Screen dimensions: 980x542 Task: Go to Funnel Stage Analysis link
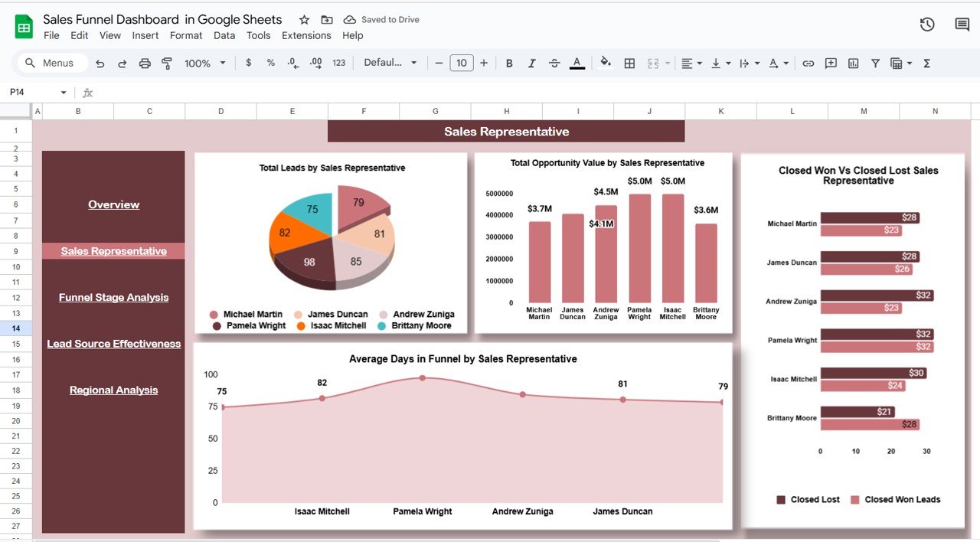click(x=113, y=297)
